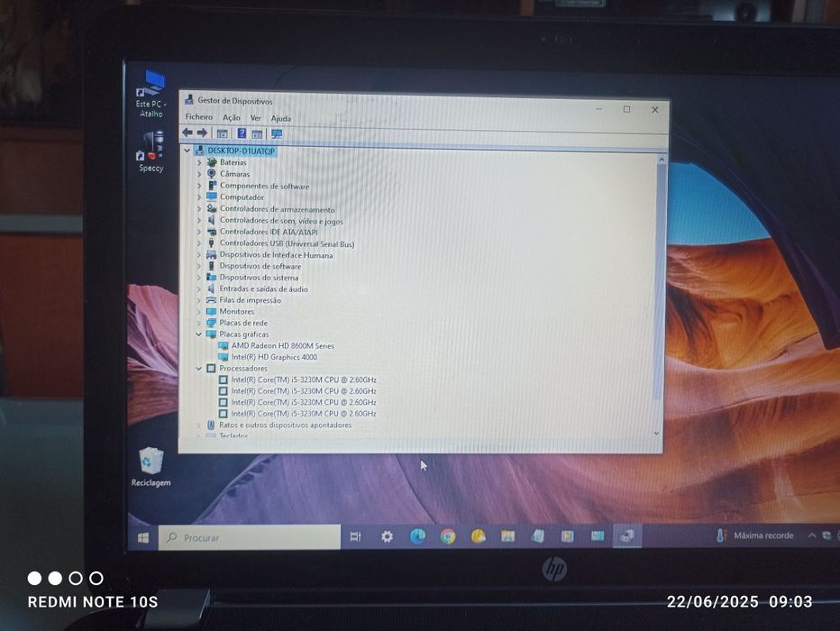Screen dimensions: 840x631
Task: Open the Ver menu
Action: pyautogui.click(x=256, y=118)
